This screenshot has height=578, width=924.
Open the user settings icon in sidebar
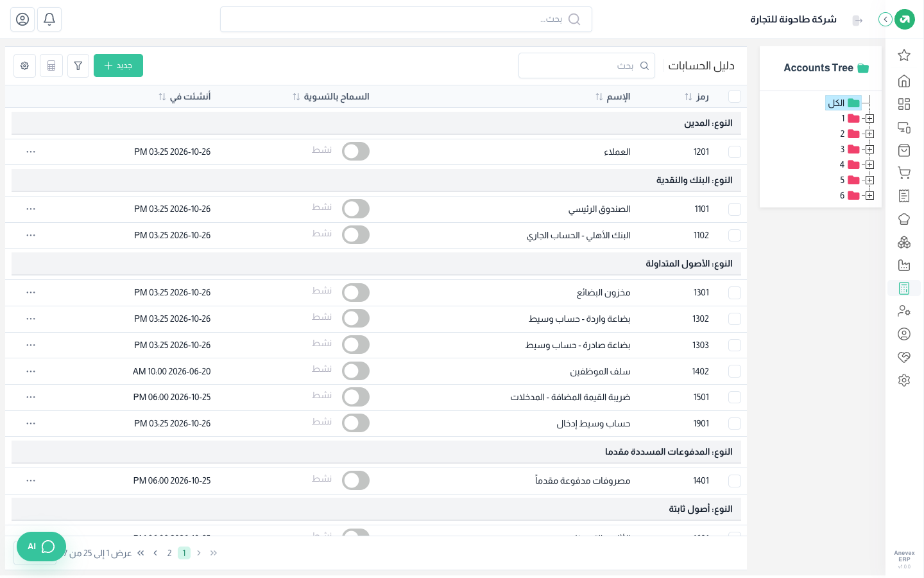[904, 311]
